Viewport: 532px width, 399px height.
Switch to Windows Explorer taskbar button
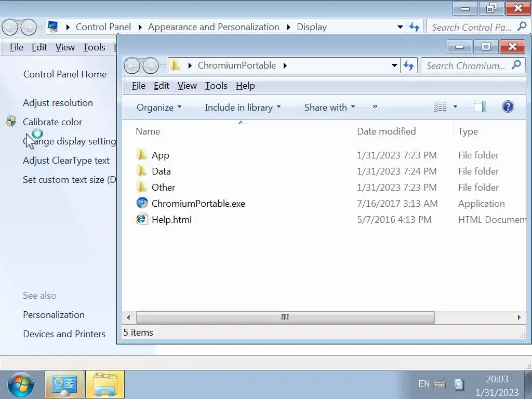point(105,384)
